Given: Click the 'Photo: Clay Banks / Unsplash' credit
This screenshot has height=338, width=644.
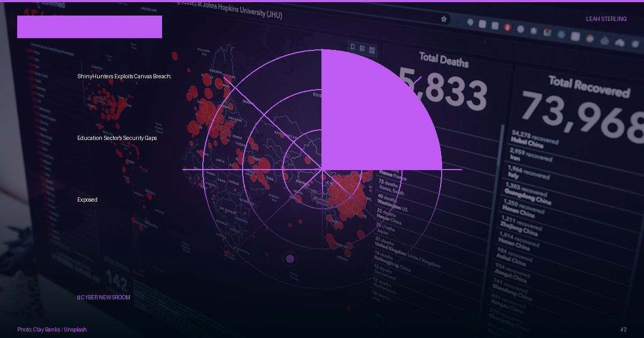Looking at the screenshot, I should click(52, 329).
